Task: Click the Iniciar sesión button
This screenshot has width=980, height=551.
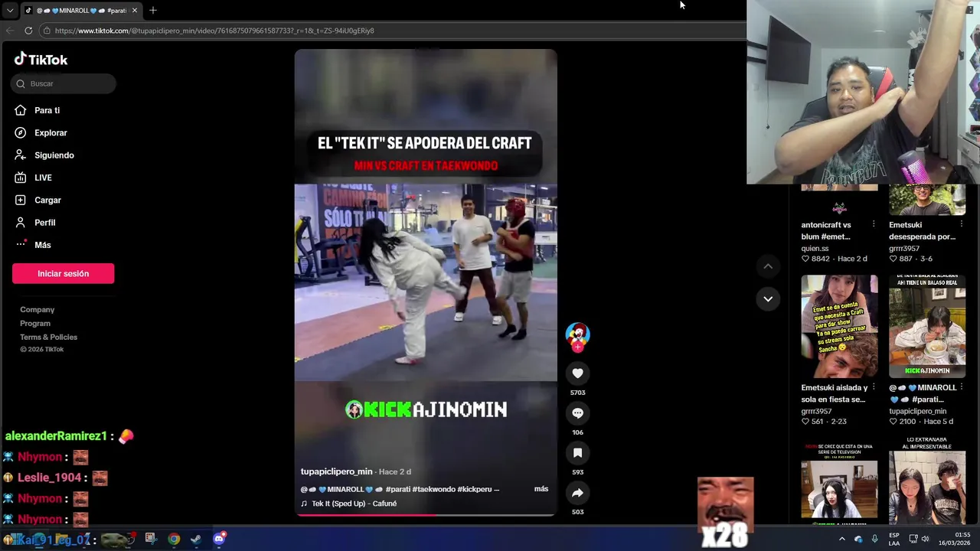Action: (x=64, y=273)
